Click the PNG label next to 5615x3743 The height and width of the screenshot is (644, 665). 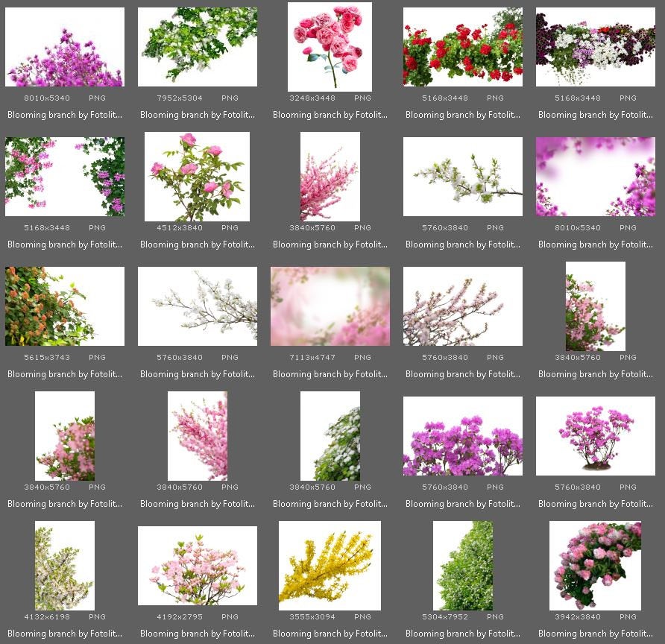(x=97, y=357)
